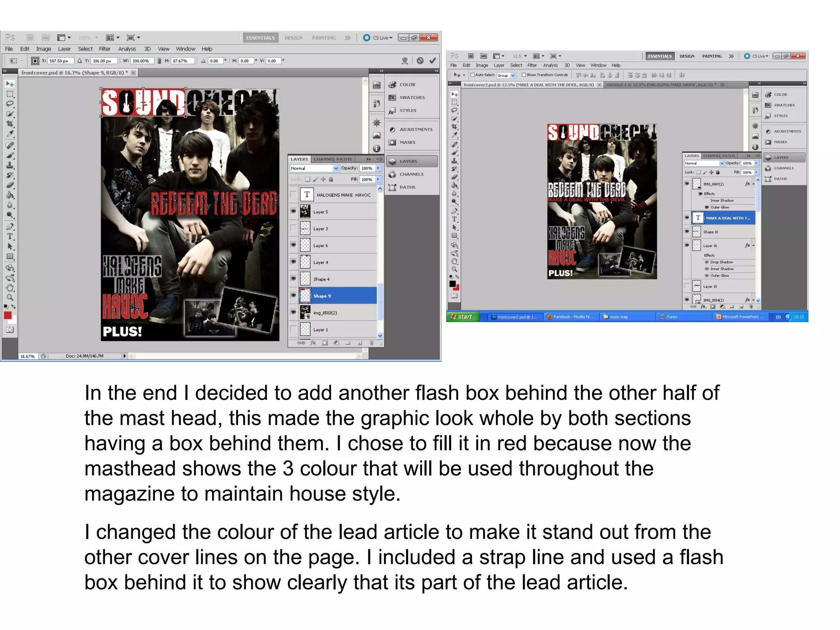The width and height of the screenshot is (840, 630).
Task: Open CS Live dropdown in left window
Action: [378, 38]
